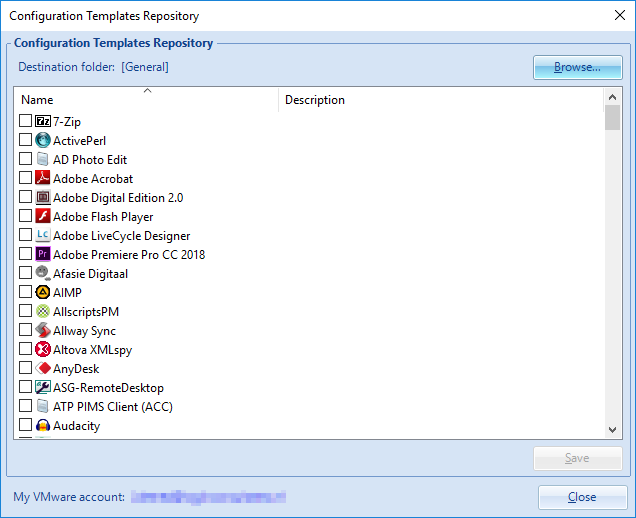This screenshot has width=636, height=518.
Task: Select the ATP PIMS Client (ACC) entry
Action: (112, 407)
